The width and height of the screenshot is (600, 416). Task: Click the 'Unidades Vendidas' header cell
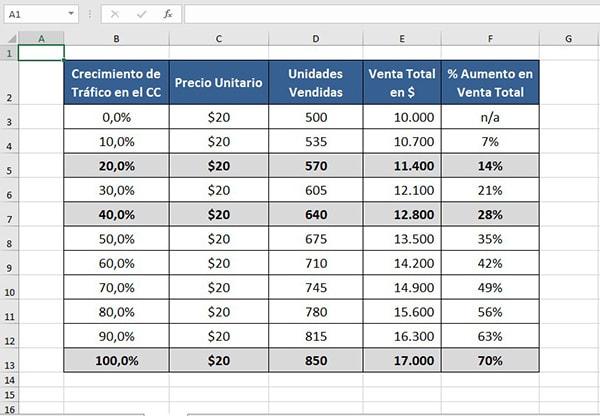[316, 83]
